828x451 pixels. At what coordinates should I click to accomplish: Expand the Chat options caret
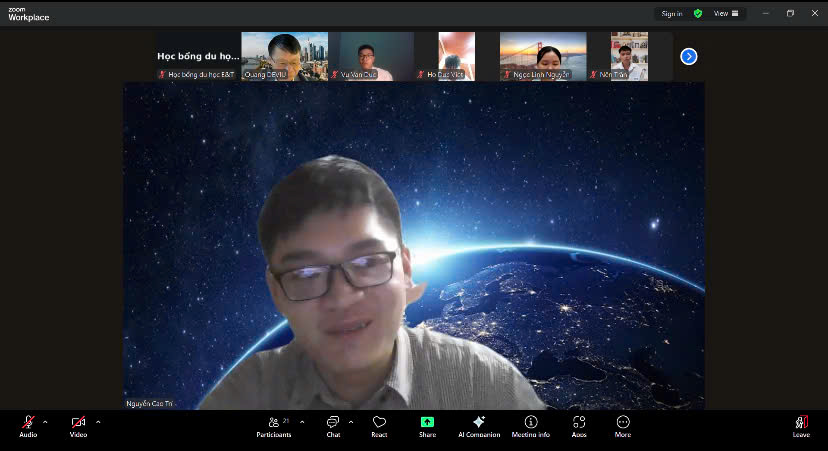coord(351,422)
